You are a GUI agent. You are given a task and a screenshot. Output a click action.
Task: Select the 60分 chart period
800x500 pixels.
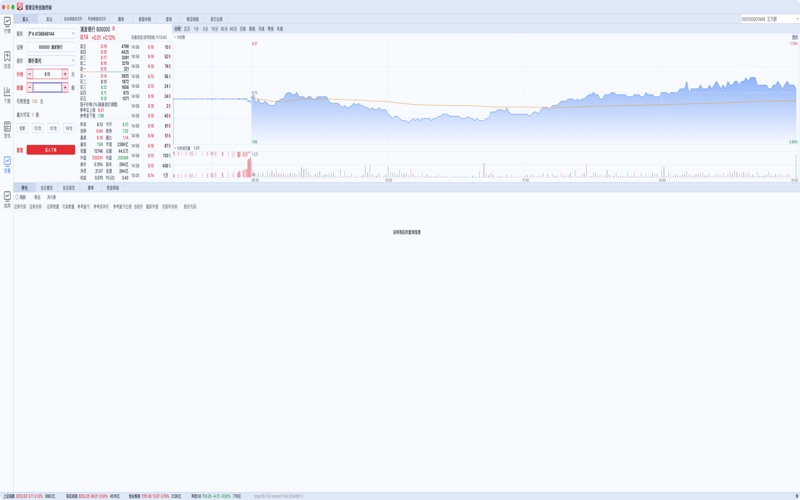click(x=233, y=29)
